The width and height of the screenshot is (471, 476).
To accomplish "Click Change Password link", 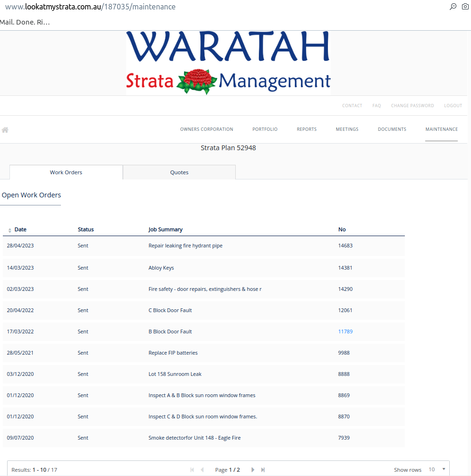I will pyautogui.click(x=412, y=106).
